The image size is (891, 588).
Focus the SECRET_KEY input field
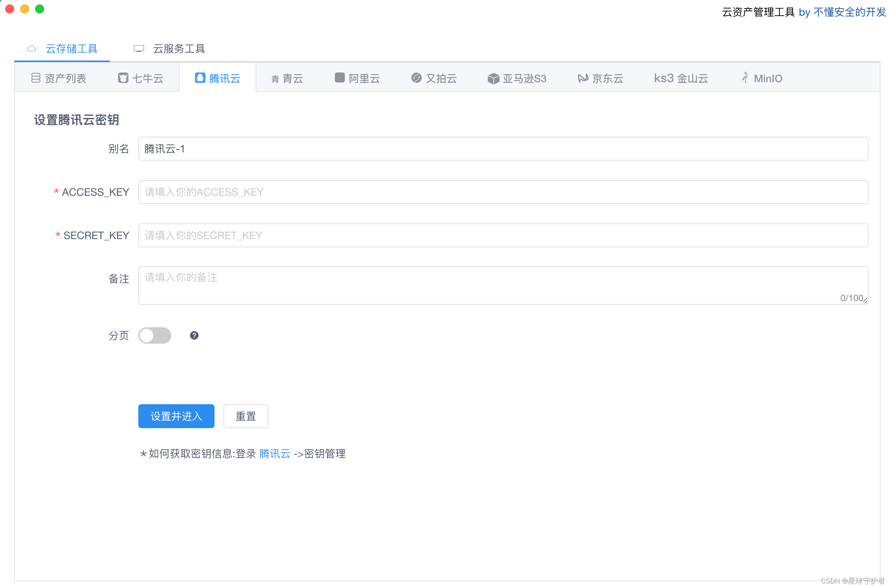point(503,235)
